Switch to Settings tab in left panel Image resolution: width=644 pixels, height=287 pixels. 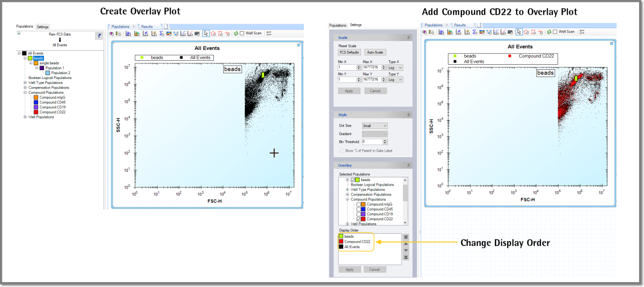point(42,27)
